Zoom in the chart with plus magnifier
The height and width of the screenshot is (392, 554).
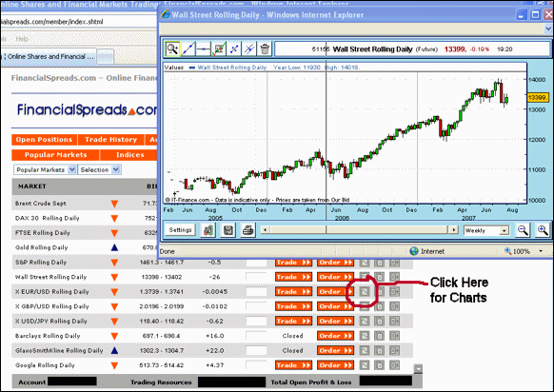[x=543, y=230]
